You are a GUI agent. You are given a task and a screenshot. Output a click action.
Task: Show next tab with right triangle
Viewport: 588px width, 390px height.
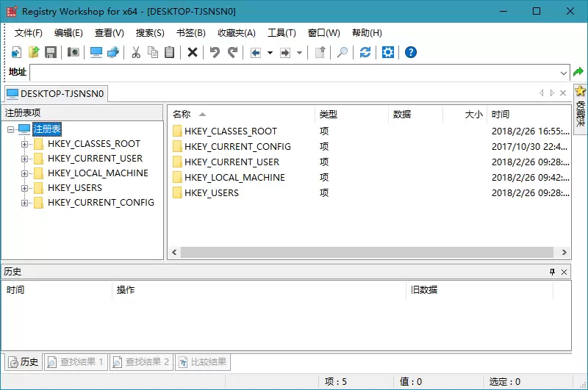tap(552, 93)
